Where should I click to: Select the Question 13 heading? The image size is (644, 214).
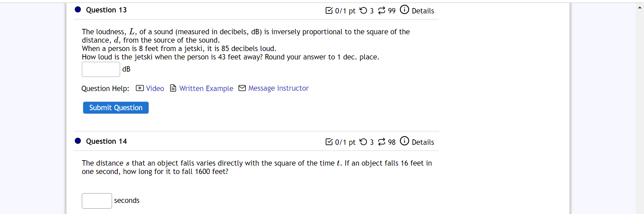pyautogui.click(x=106, y=10)
